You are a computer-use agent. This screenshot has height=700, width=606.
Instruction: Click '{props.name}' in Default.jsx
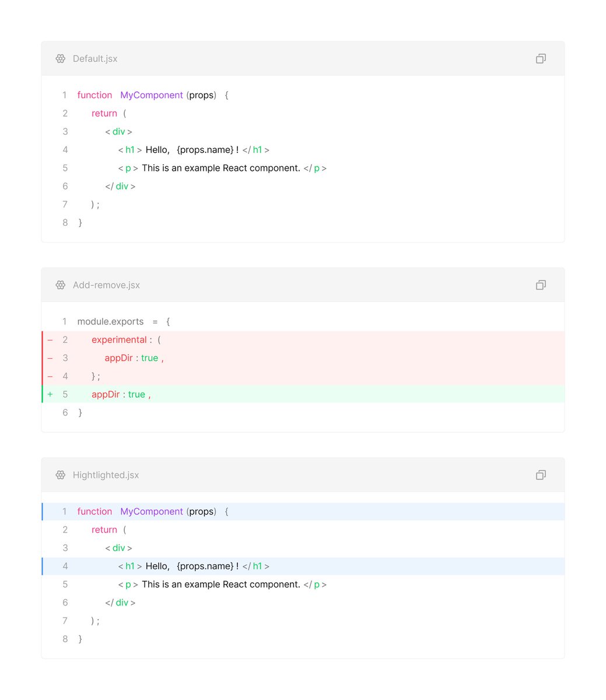click(x=205, y=150)
